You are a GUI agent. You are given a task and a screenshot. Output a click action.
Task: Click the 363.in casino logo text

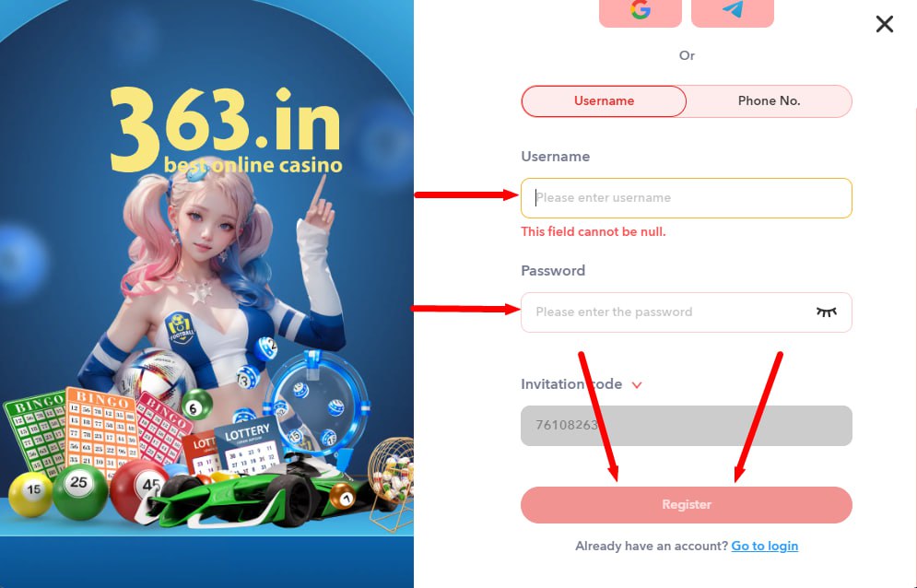(x=226, y=130)
